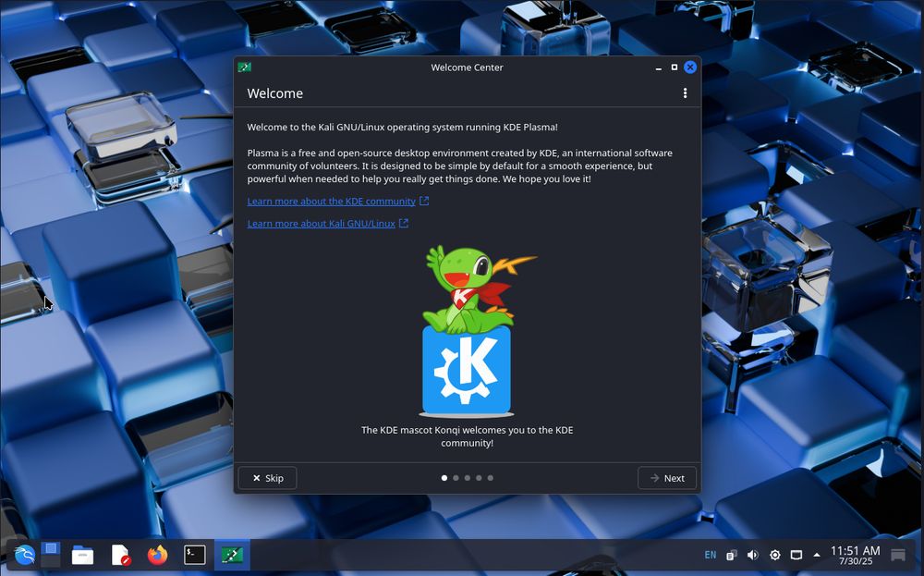Maximize the Welcome Center window

click(675, 67)
